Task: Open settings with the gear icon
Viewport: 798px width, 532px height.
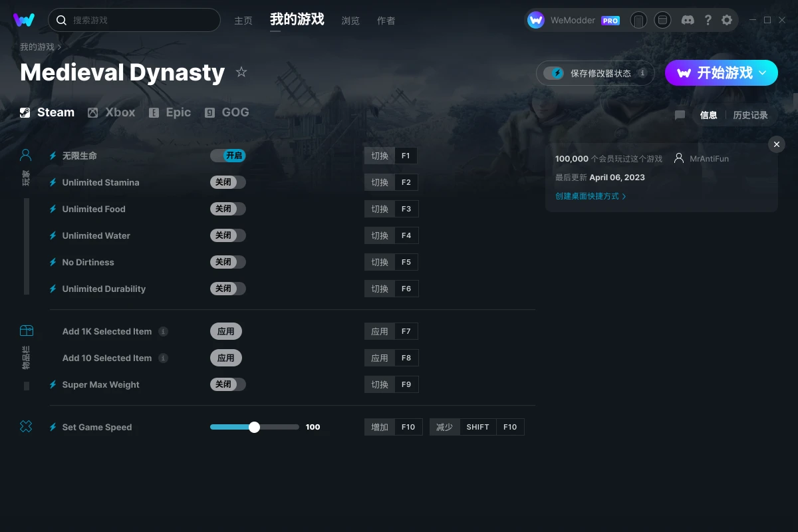Action: pos(727,20)
